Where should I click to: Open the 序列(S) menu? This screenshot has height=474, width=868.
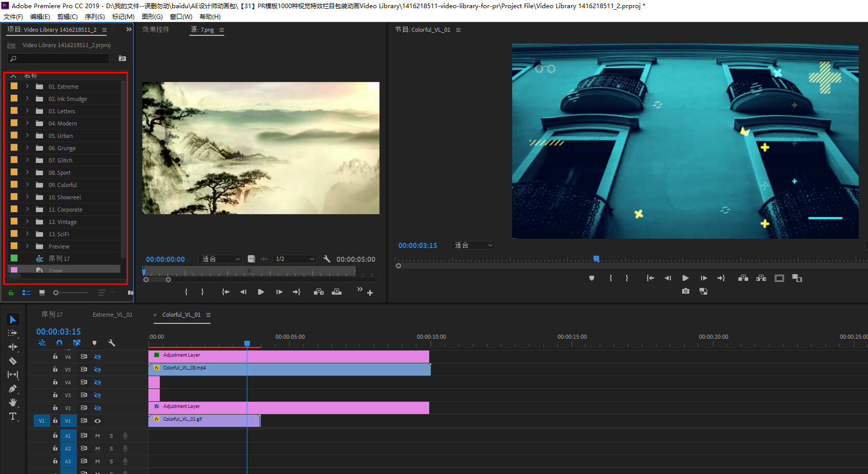tap(95, 17)
